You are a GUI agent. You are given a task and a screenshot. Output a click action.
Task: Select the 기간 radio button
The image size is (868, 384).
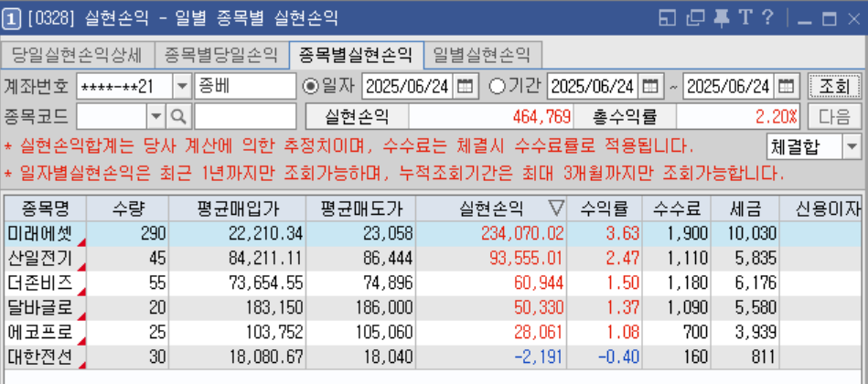(498, 87)
